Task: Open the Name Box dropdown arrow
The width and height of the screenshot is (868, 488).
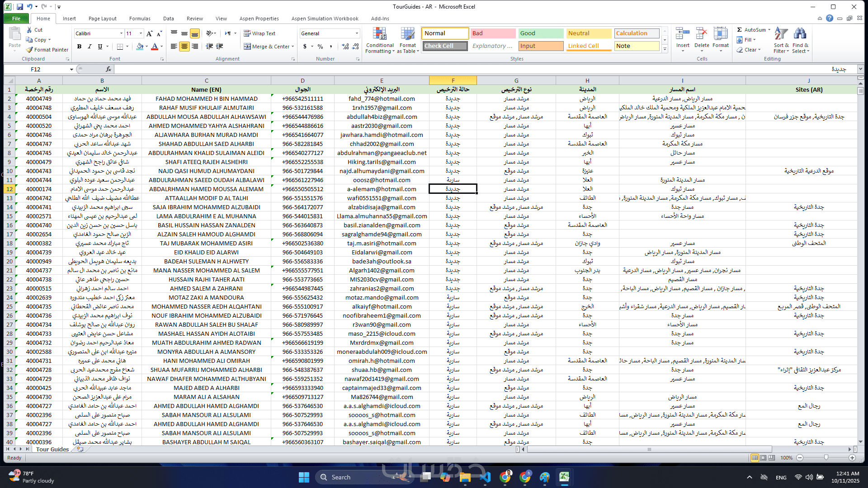Action: coord(71,70)
